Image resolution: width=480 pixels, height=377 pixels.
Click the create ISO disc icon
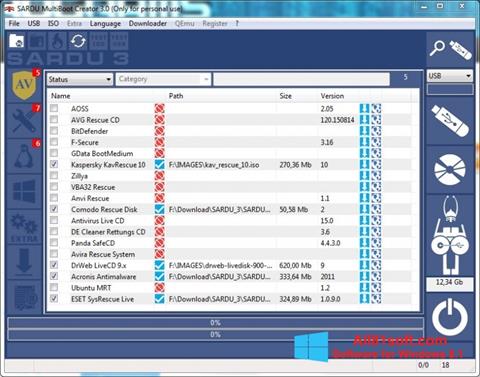click(x=450, y=169)
